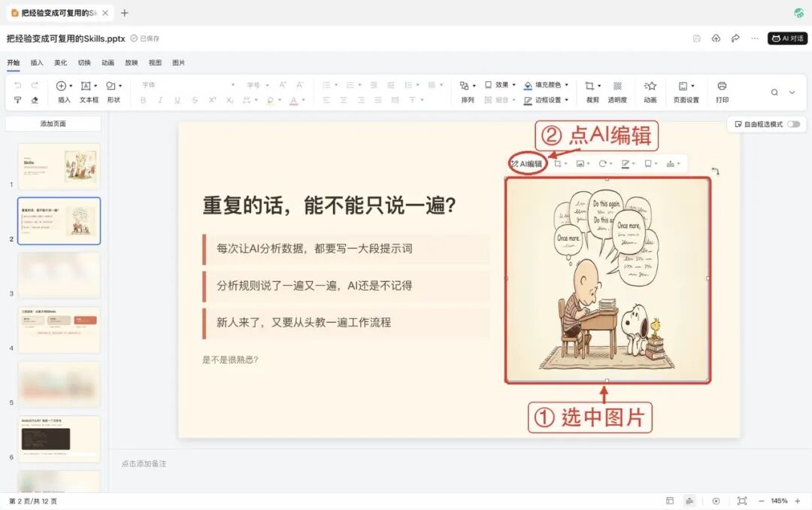
Task: Click the Undo arrow icon
Action: 18,85
